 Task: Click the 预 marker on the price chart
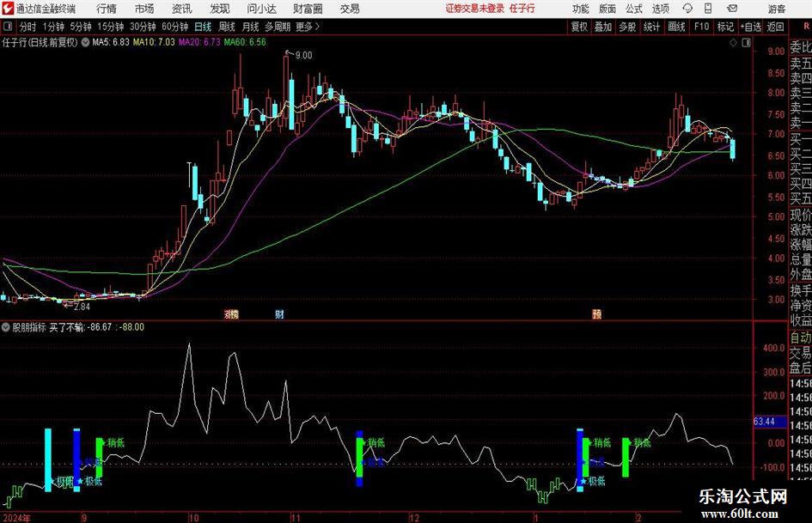click(596, 313)
